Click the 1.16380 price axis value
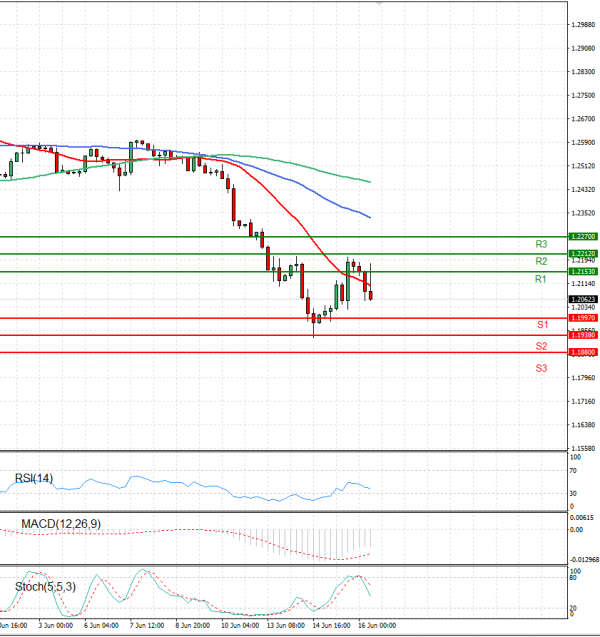The height and width of the screenshot is (637, 600). [x=583, y=425]
